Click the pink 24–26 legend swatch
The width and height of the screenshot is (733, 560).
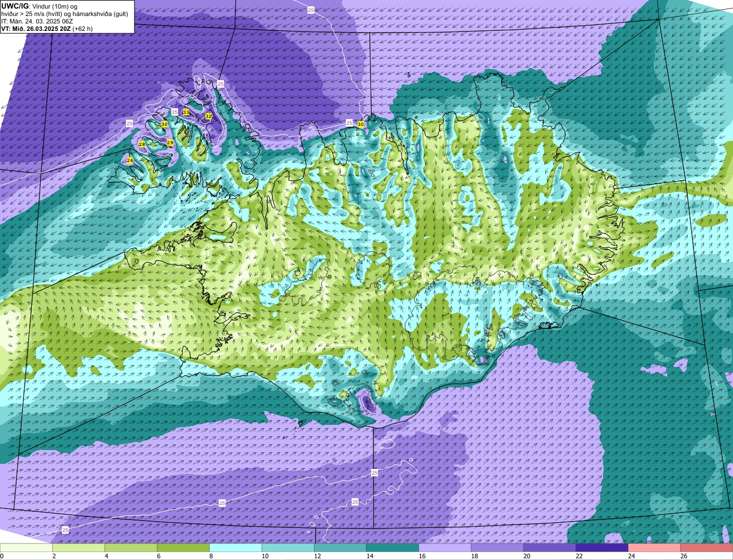tap(655, 547)
